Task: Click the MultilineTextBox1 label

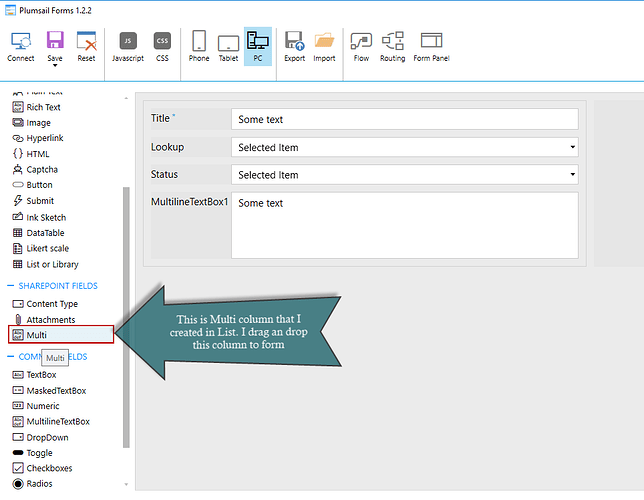Action: (189, 202)
